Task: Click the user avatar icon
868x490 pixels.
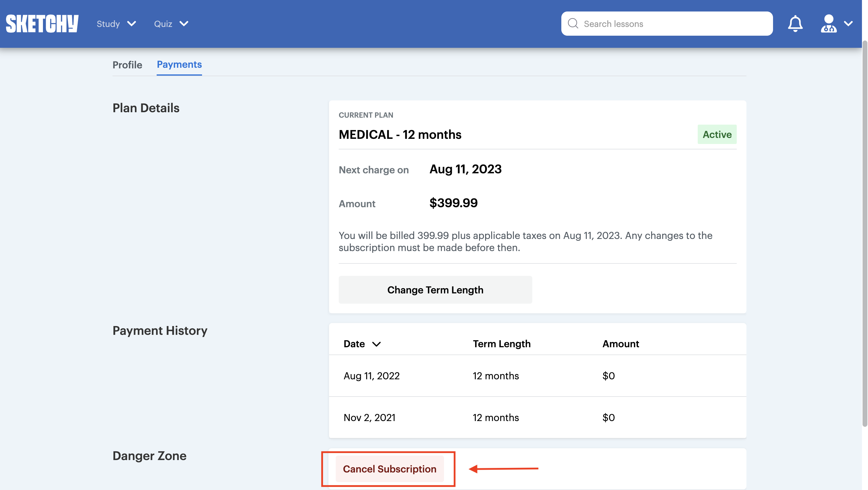Action: [x=828, y=24]
